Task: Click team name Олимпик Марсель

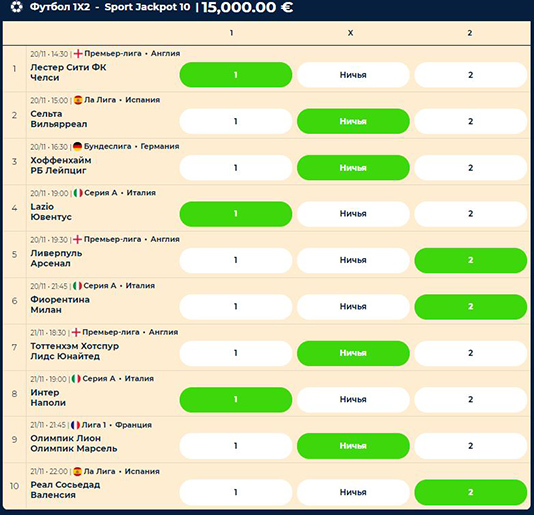Action: click(x=74, y=449)
